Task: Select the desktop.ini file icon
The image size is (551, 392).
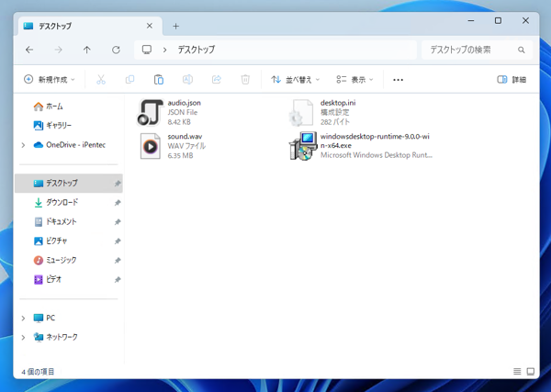Action: coord(301,112)
